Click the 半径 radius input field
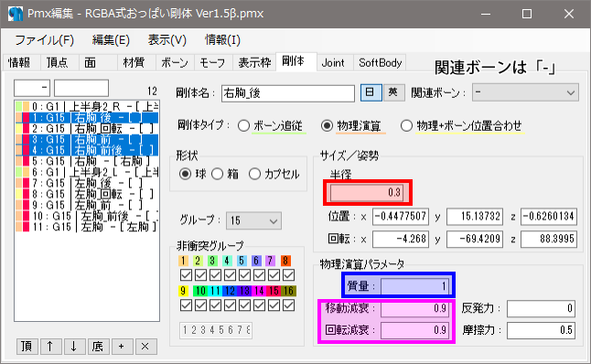The image size is (591, 364). click(x=367, y=193)
